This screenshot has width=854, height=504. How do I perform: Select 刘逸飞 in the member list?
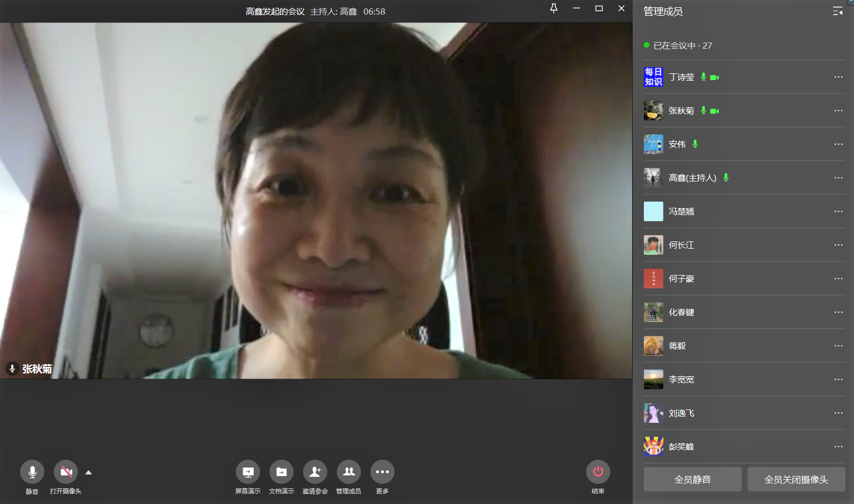click(681, 413)
